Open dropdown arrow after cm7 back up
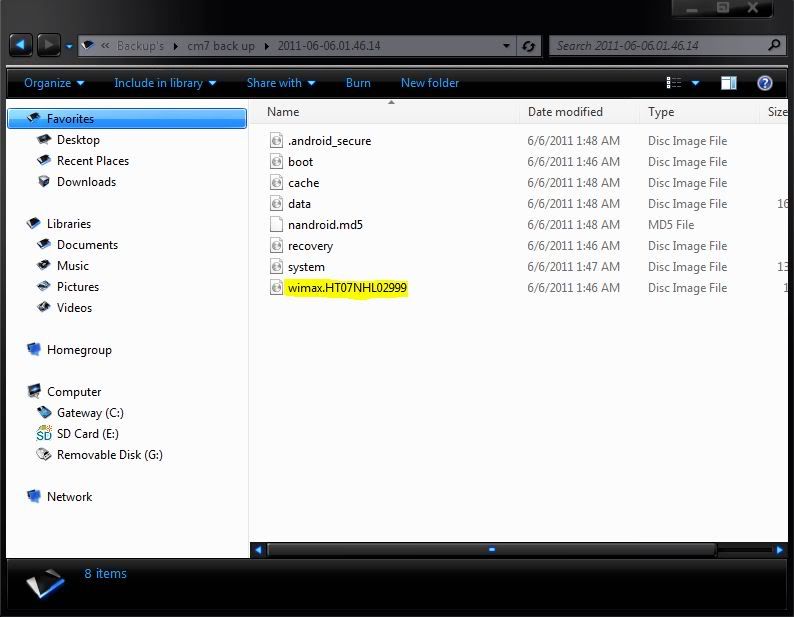 266,47
